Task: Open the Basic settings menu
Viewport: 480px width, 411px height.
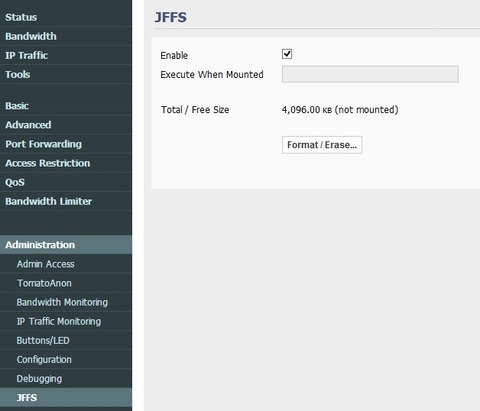Action: pos(66,106)
